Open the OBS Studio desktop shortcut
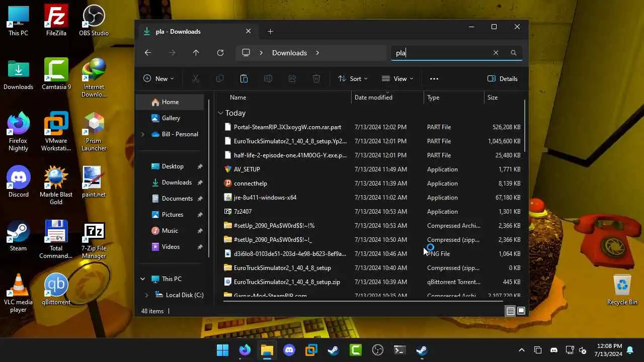This screenshot has width=644, height=362. [x=94, y=21]
